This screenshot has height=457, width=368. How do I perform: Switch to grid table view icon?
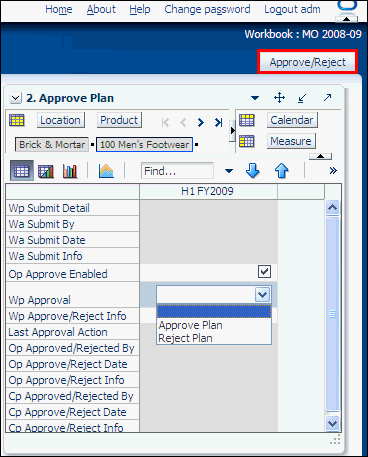tap(22, 171)
